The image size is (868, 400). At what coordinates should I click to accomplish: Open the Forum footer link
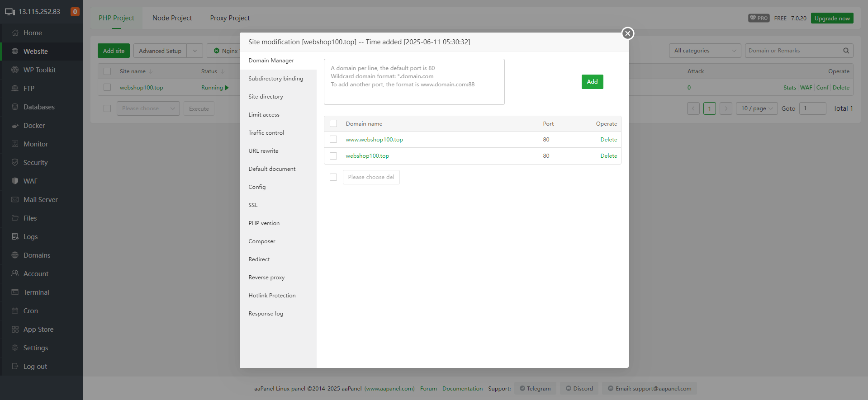click(428, 389)
